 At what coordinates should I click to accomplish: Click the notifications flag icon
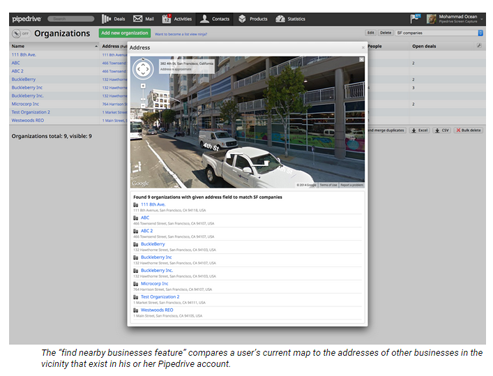click(x=415, y=18)
